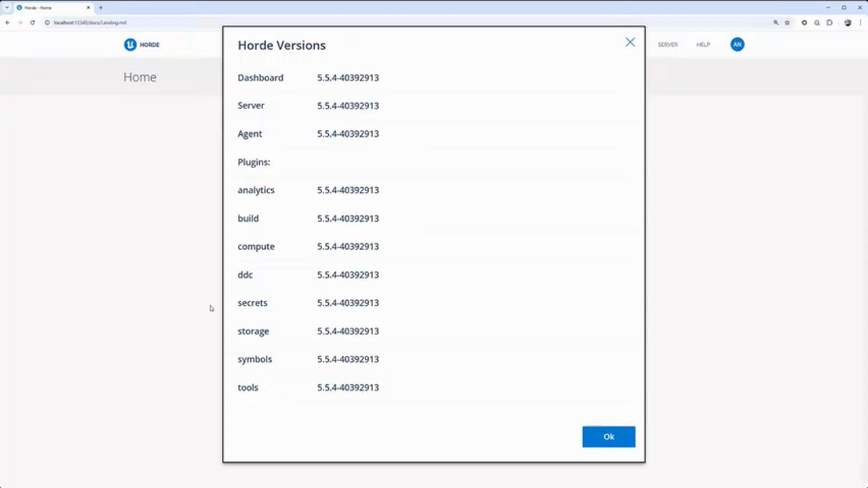
Task: Open the site information padlock icon
Action: (x=47, y=22)
